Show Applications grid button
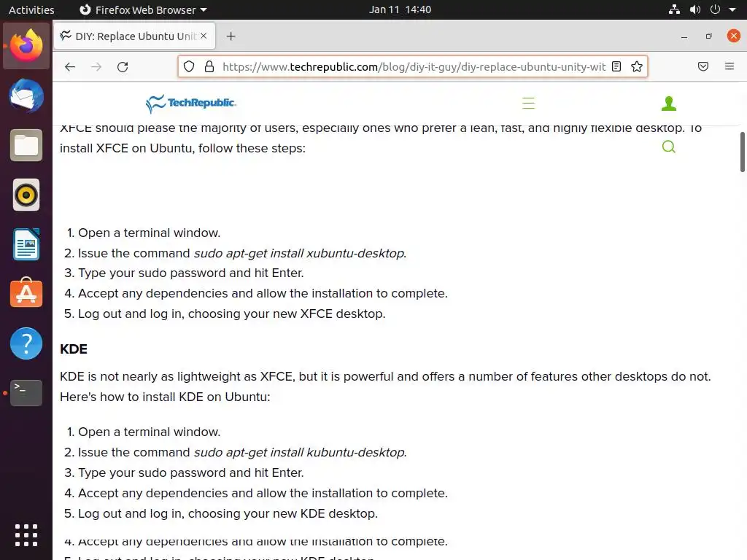The height and width of the screenshot is (560, 747). 26,535
